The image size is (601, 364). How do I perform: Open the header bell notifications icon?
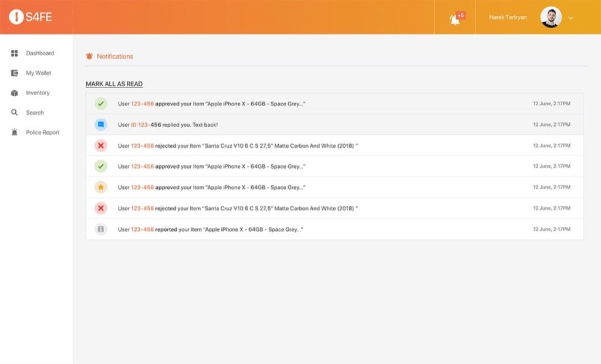455,19
